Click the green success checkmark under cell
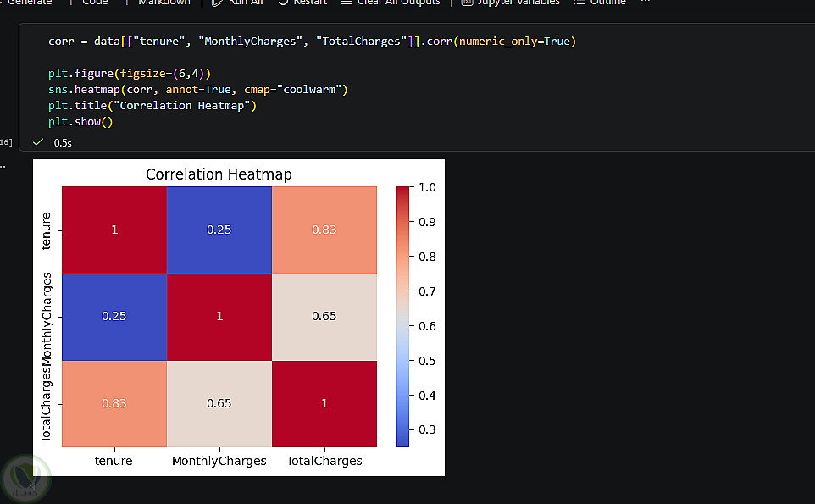This screenshot has height=504, width=815. tap(38, 142)
